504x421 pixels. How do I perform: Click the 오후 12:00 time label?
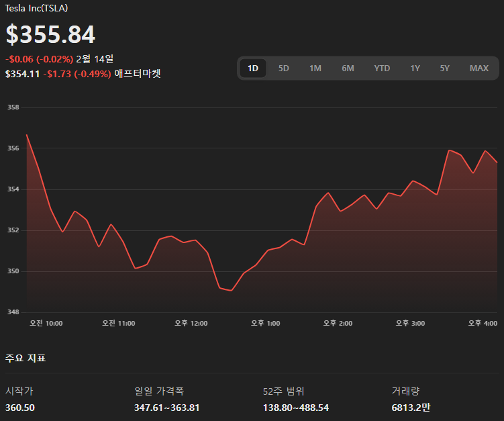click(x=191, y=323)
